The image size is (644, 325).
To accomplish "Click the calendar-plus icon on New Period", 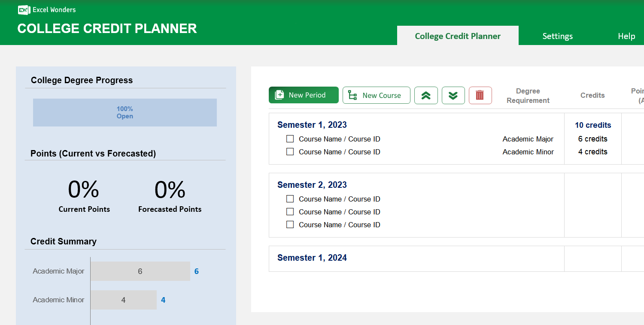I will (x=280, y=95).
